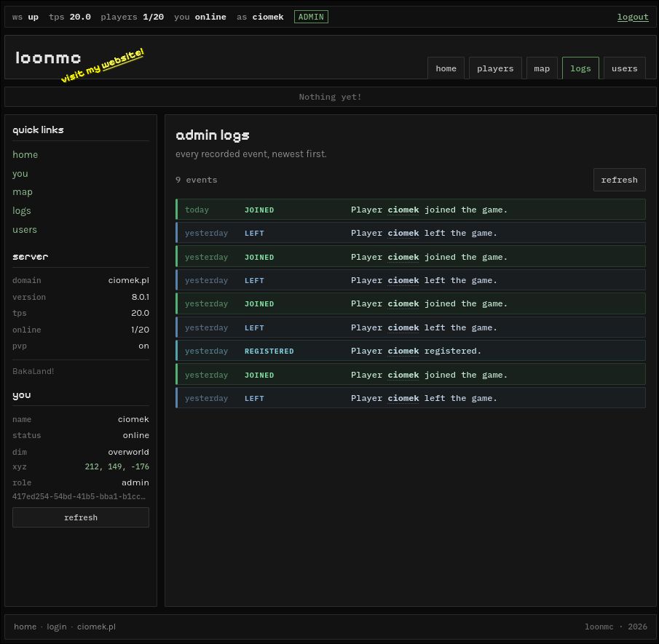The image size is (659, 644).
Task: Click the "9 events" counter
Action: (197, 180)
